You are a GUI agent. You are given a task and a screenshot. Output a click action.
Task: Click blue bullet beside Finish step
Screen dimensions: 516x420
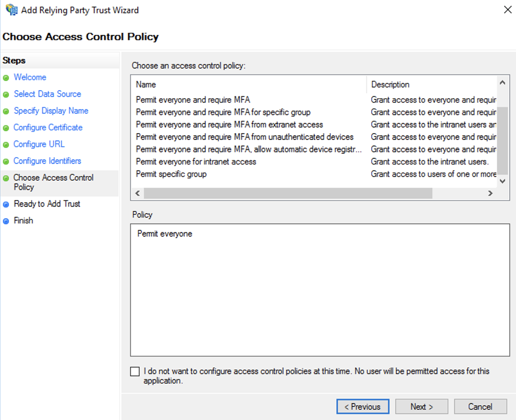pyautogui.click(x=6, y=221)
